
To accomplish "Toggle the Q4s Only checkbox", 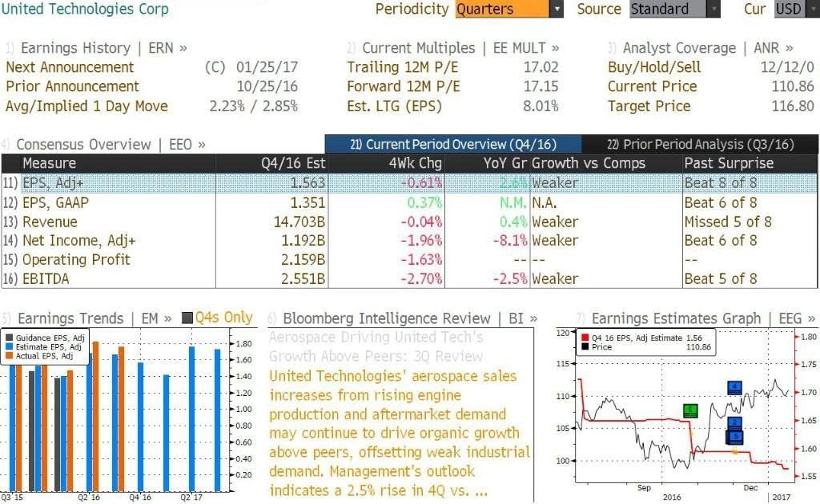I will (187, 318).
